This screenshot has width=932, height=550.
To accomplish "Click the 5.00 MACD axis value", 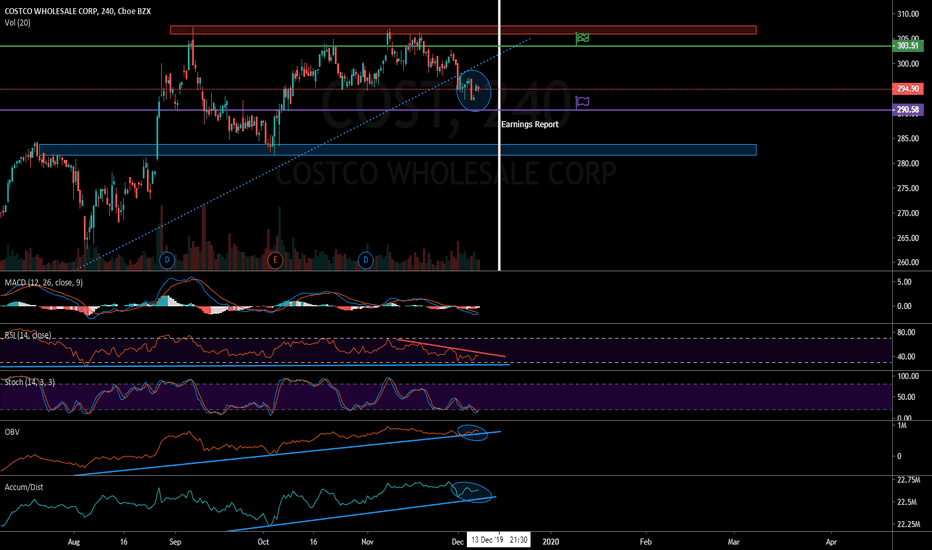I will 904,282.
